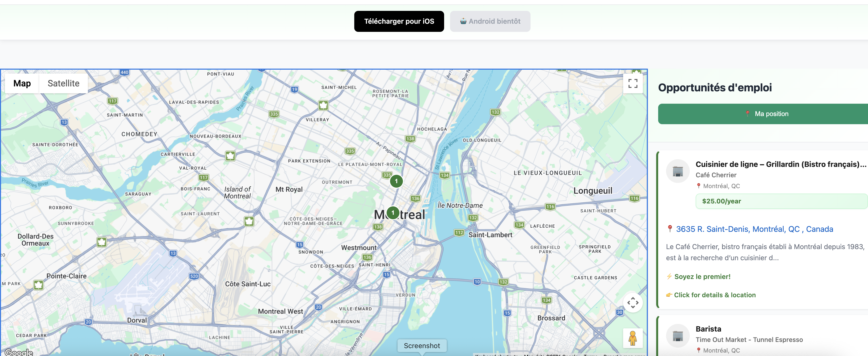Image resolution: width=868 pixels, height=356 pixels.
Task: Click job cluster marker on Montreal label
Action: pos(393,213)
